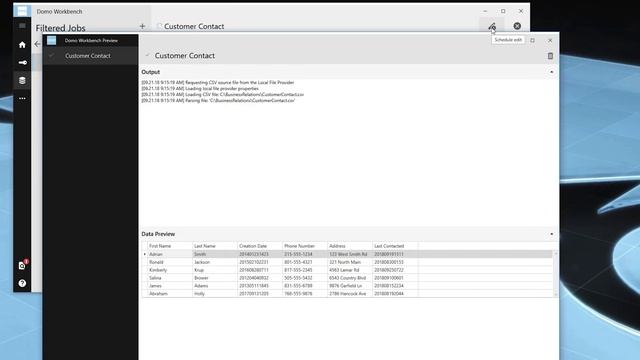Image resolution: width=640 pixels, height=360 pixels.
Task: Select the Kimberly first name cell
Action: 170,270
